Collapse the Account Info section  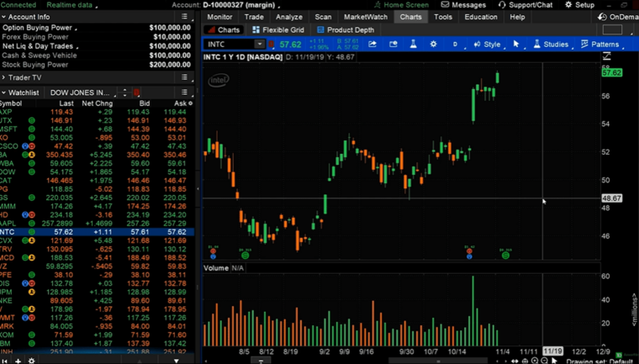(4, 17)
